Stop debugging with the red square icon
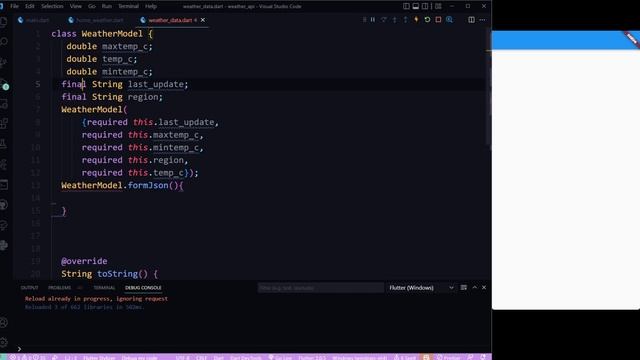This screenshot has height=360, width=640. click(438, 20)
